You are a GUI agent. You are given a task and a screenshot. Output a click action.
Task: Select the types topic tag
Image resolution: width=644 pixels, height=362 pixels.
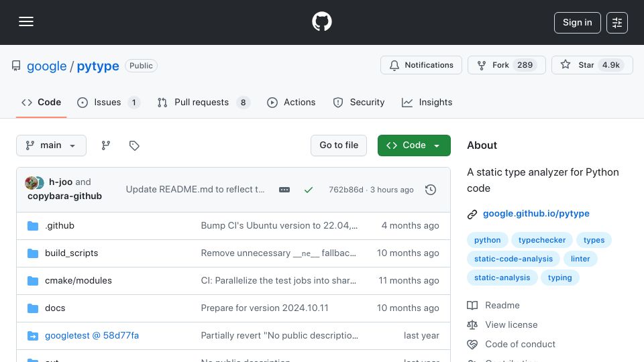[594, 240]
